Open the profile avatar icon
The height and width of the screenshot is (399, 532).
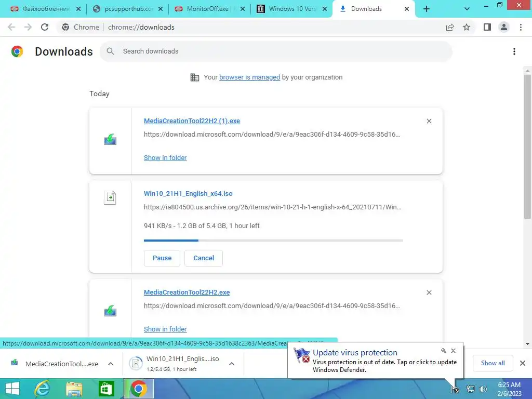504,27
